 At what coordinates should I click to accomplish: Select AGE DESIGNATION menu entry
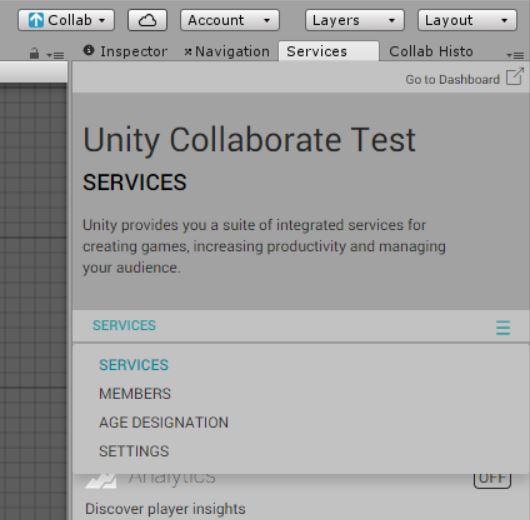pos(164,422)
